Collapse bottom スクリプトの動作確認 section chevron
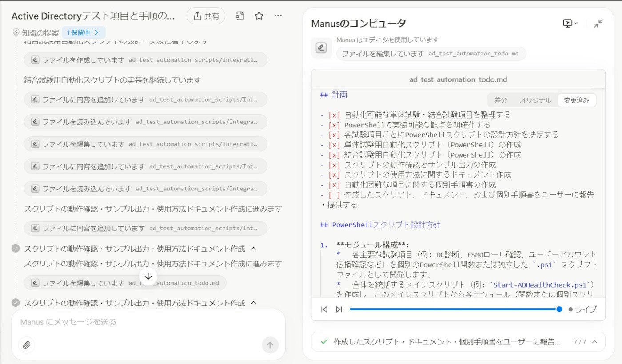 254,303
